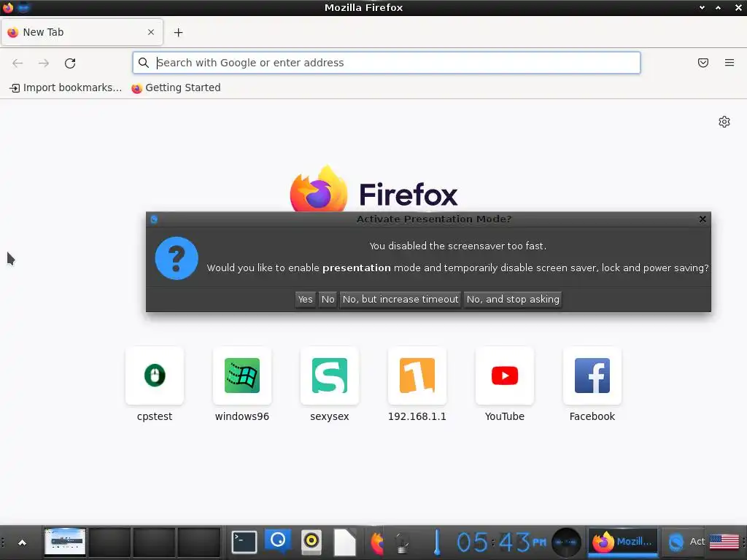Image resolution: width=747 pixels, height=560 pixels.
Task: Click the light bulb panel icon
Action: tap(402, 542)
